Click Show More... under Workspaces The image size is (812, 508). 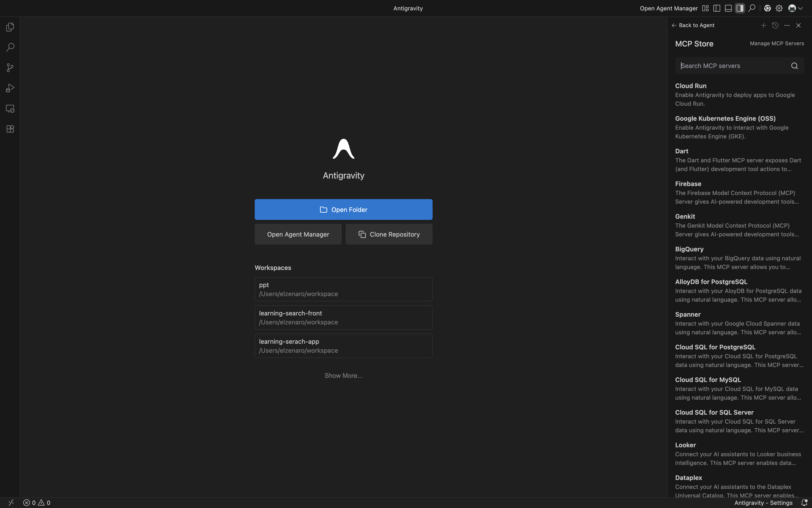point(343,376)
